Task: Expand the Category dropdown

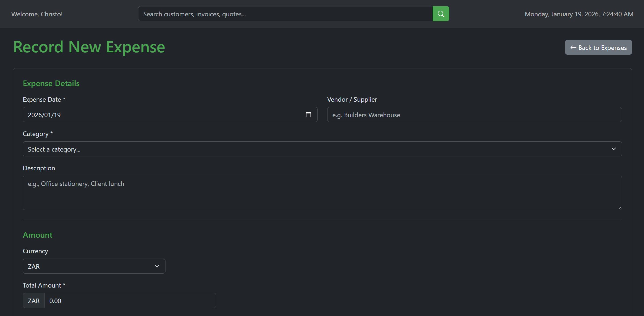Action: [322, 149]
